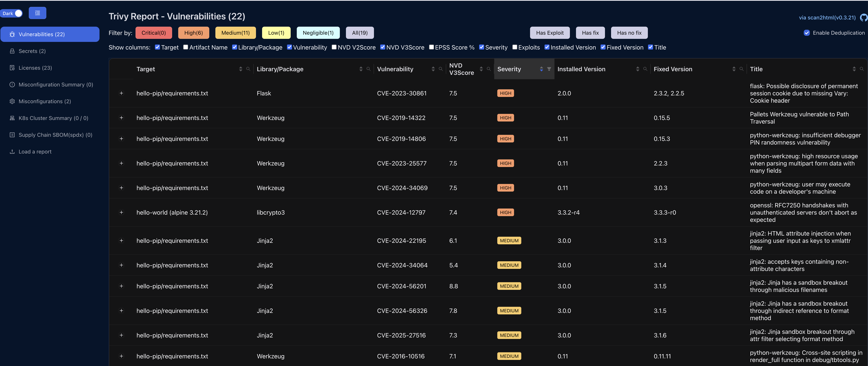868x366 pixels.
Task: Click the Load a report upload icon
Action: tap(12, 152)
